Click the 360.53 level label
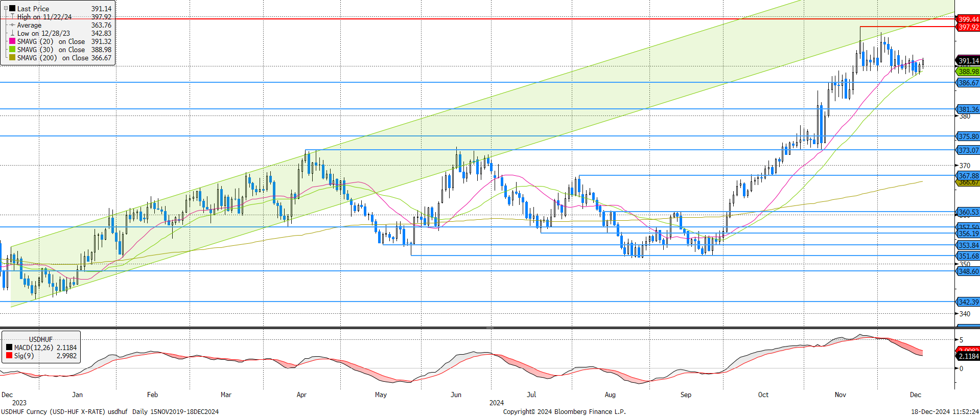 [x=968, y=212]
